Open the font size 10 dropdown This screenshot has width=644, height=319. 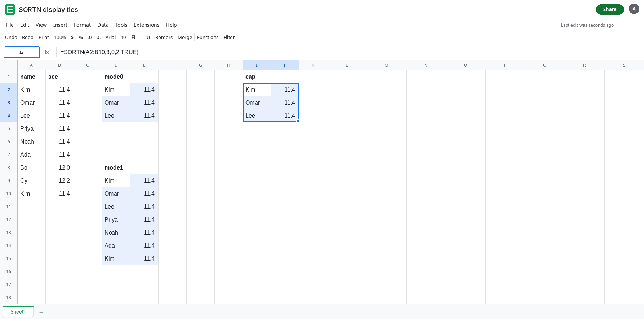[123, 37]
